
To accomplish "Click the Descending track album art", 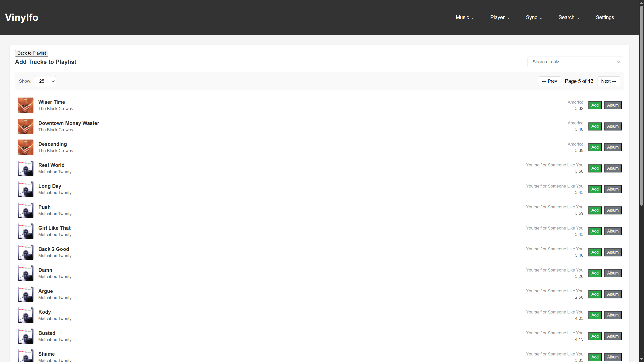I will [25, 147].
